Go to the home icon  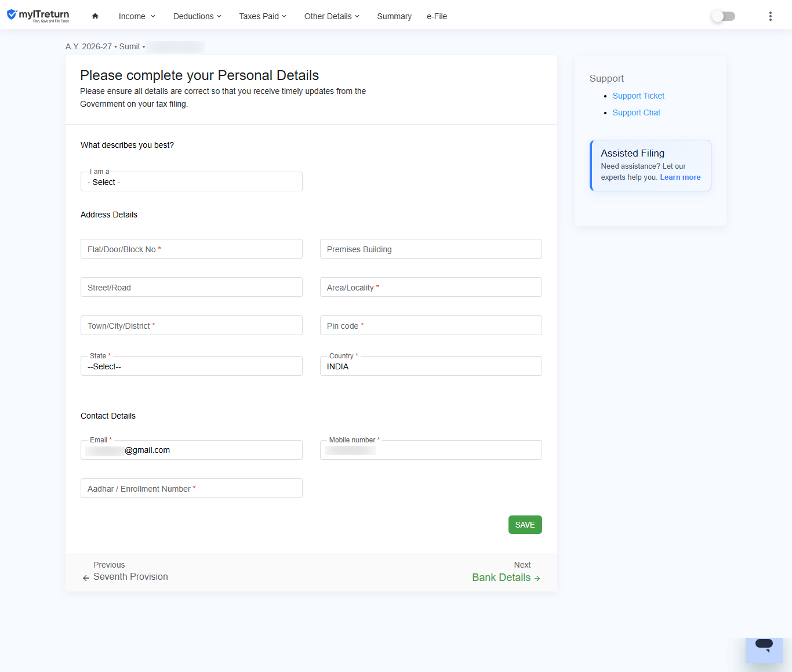[95, 16]
